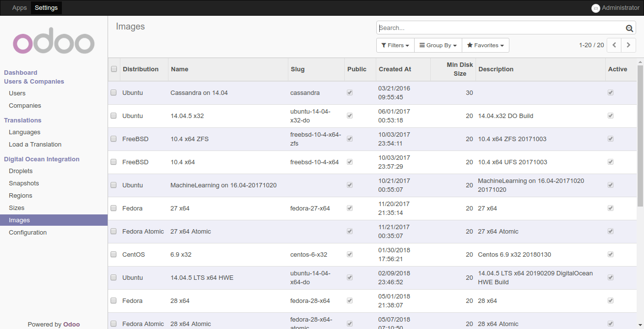Image resolution: width=644 pixels, height=329 pixels.
Task: Click the Dashboard sidebar heading
Action: tap(21, 72)
